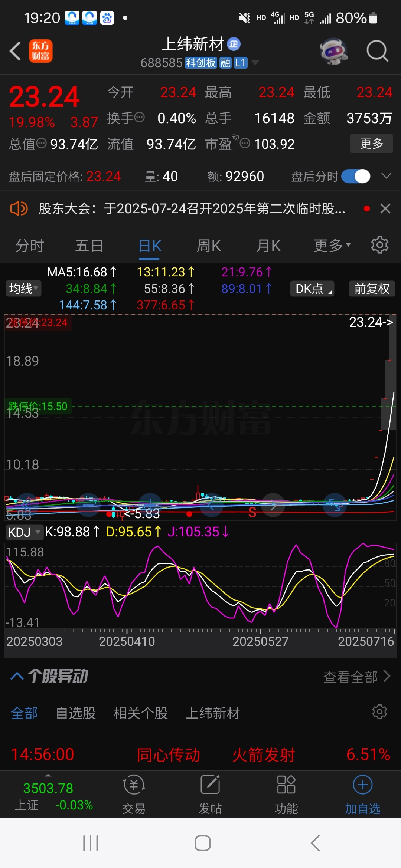This screenshot has width=401, height=868.
Task: Tap Android system back button
Action: [315, 843]
